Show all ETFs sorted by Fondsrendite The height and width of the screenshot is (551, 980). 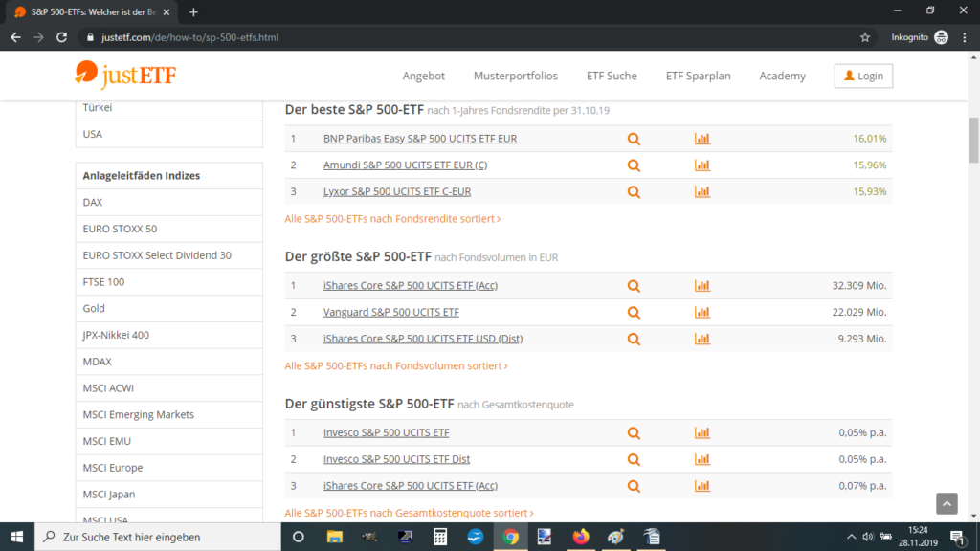coord(392,219)
